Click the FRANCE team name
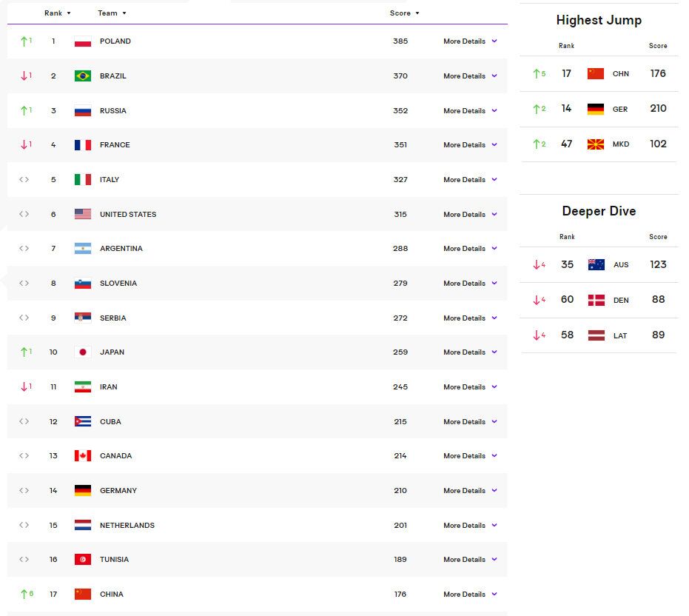Viewport: 689px width, 616px height. pyautogui.click(x=115, y=145)
